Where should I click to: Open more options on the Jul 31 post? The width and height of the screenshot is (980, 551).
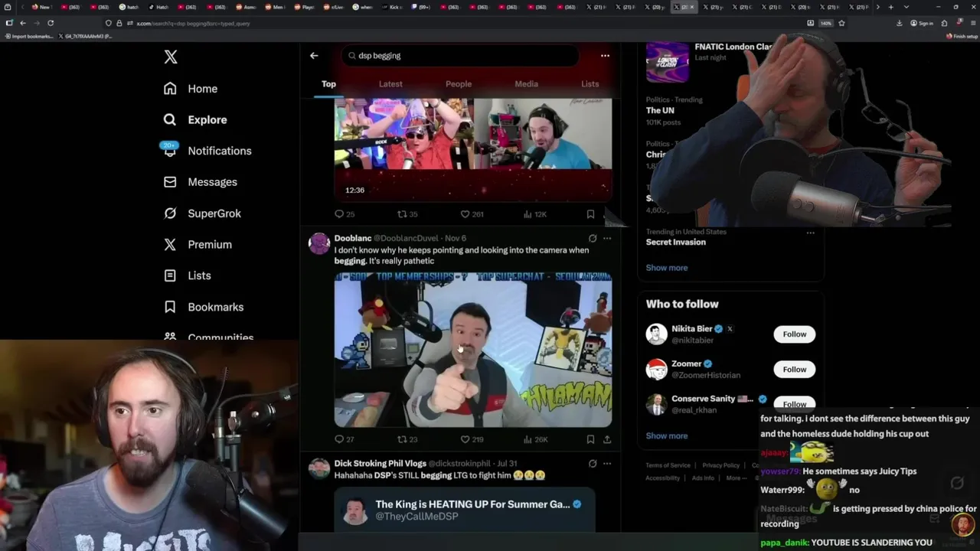point(607,463)
